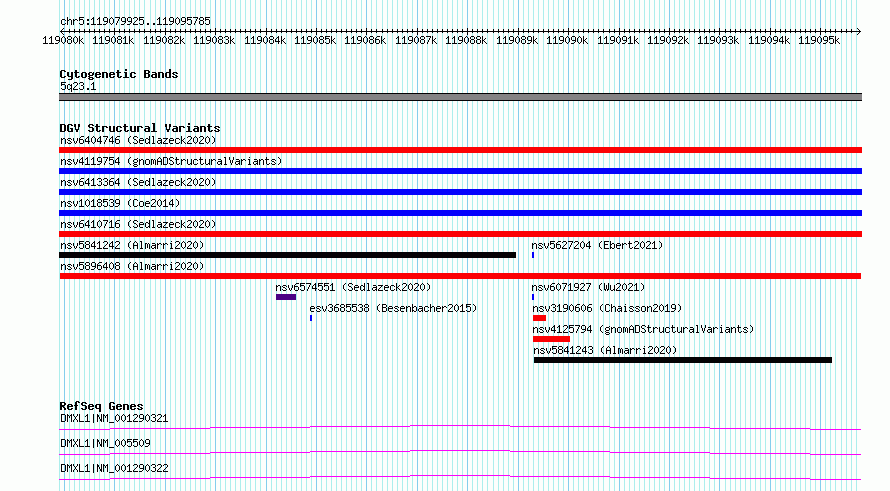
Task: Click the nsv6413364 (Sedlazeck2020) blue bar
Action: [460, 192]
